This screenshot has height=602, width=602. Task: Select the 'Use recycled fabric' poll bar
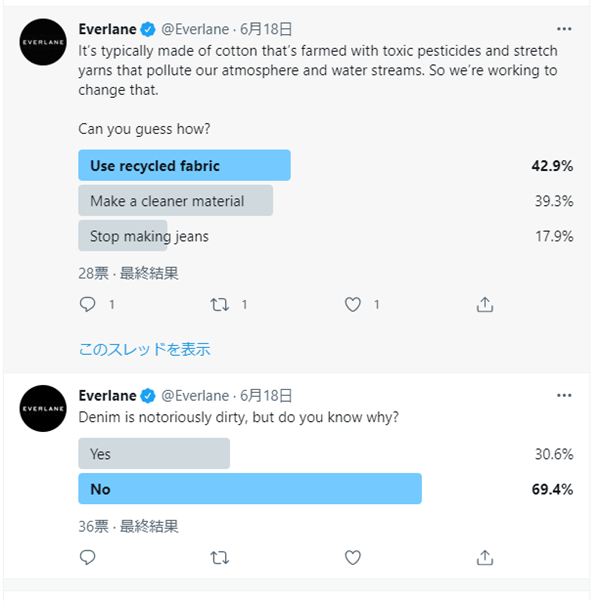tap(184, 166)
